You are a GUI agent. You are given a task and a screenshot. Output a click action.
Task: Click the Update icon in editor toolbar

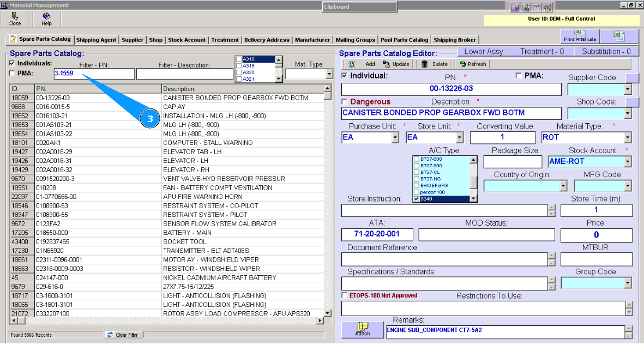[387, 64]
